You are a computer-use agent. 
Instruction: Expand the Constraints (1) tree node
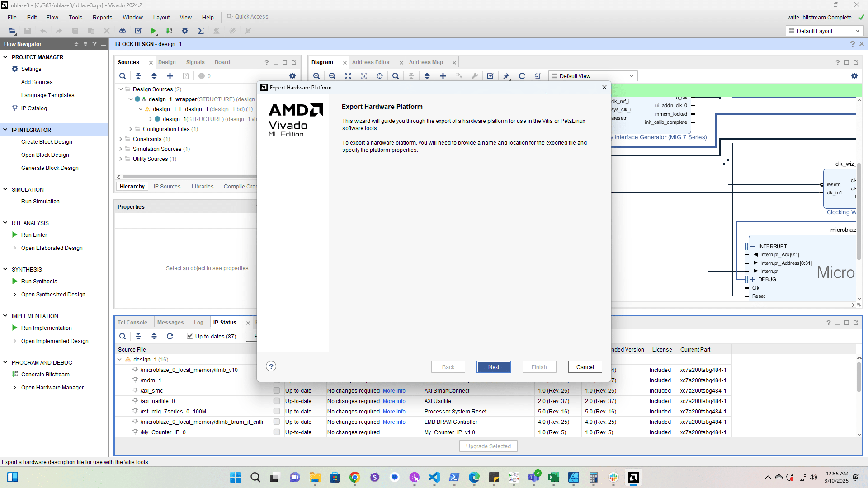(121, 139)
